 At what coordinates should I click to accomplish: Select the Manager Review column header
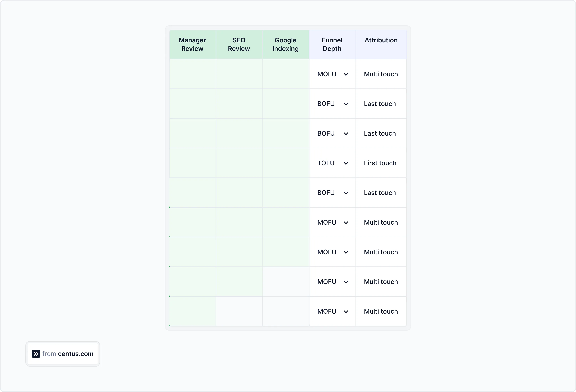coord(192,44)
